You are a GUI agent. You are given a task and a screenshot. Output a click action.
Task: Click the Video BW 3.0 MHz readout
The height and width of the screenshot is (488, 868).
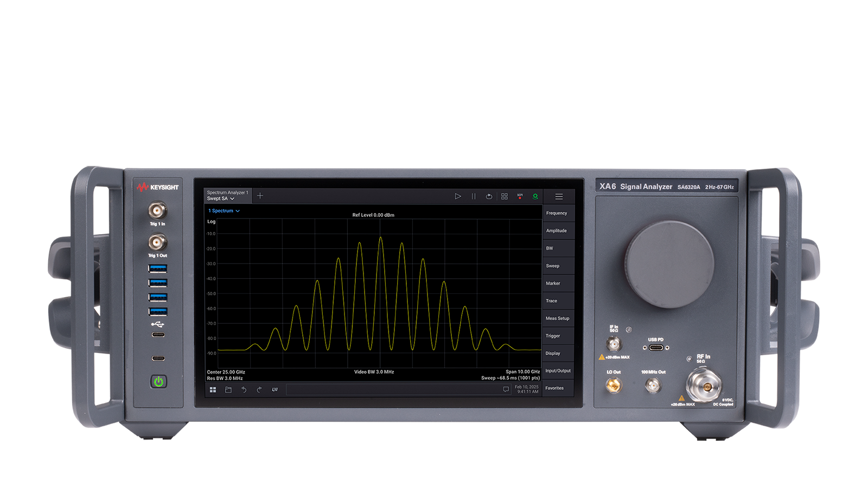[374, 372]
